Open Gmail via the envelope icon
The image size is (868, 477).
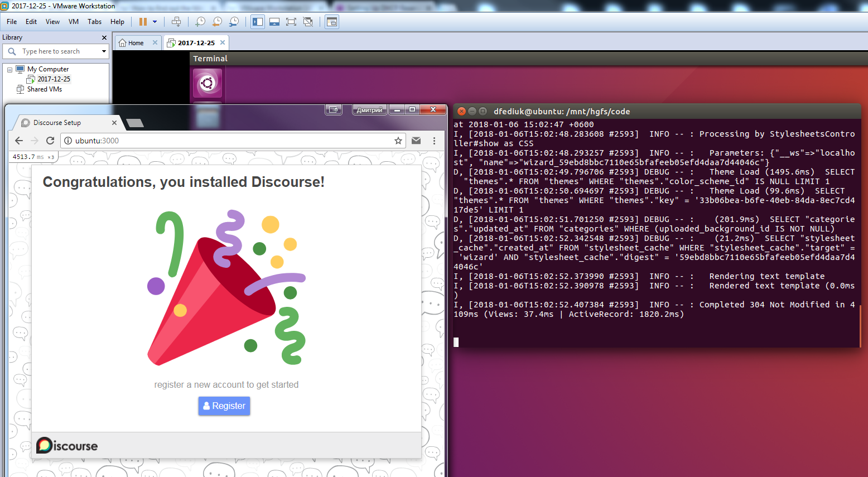click(x=416, y=141)
